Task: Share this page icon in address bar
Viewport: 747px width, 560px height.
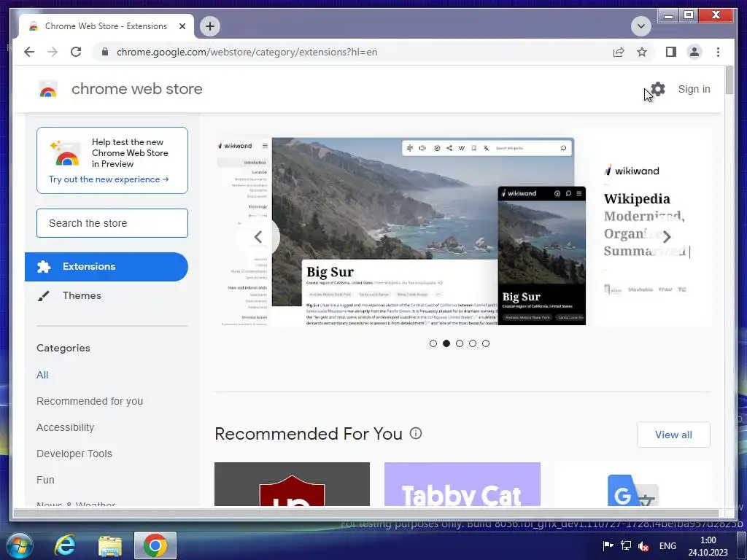Action: pyautogui.click(x=619, y=52)
